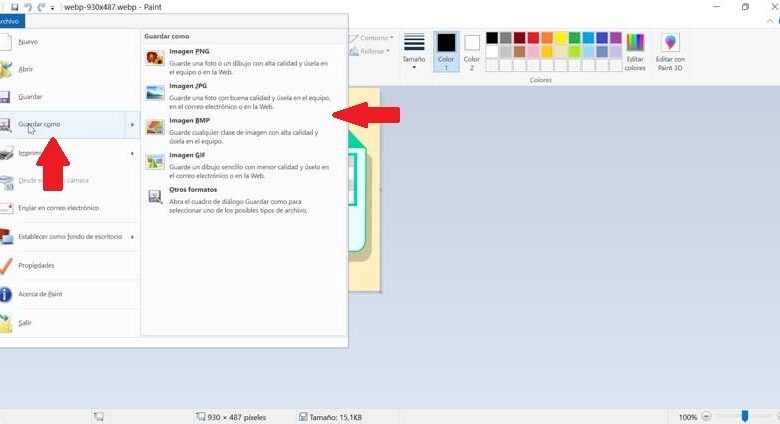The image size is (780, 424).
Task: Click the quick access save icon
Action: (x=14, y=7)
